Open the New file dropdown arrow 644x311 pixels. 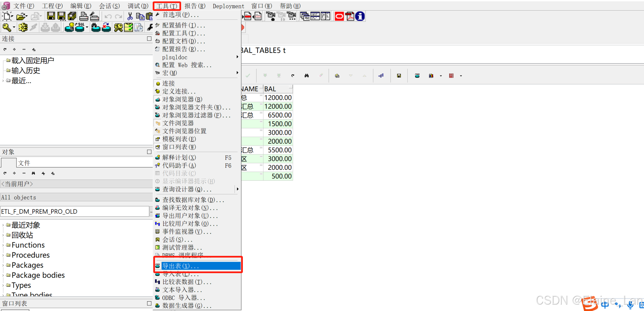tap(12, 16)
